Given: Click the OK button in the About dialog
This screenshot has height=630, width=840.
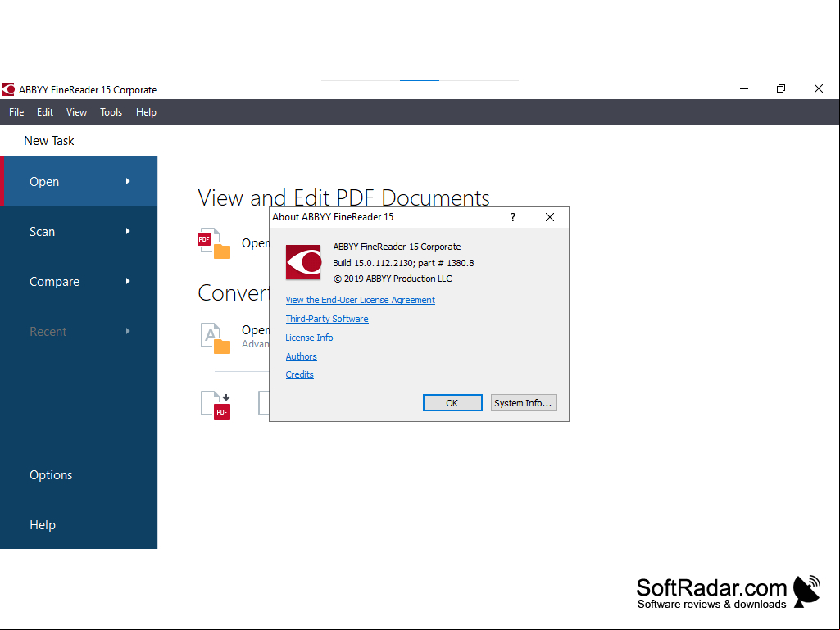Looking at the screenshot, I should (x=452, y=403).
